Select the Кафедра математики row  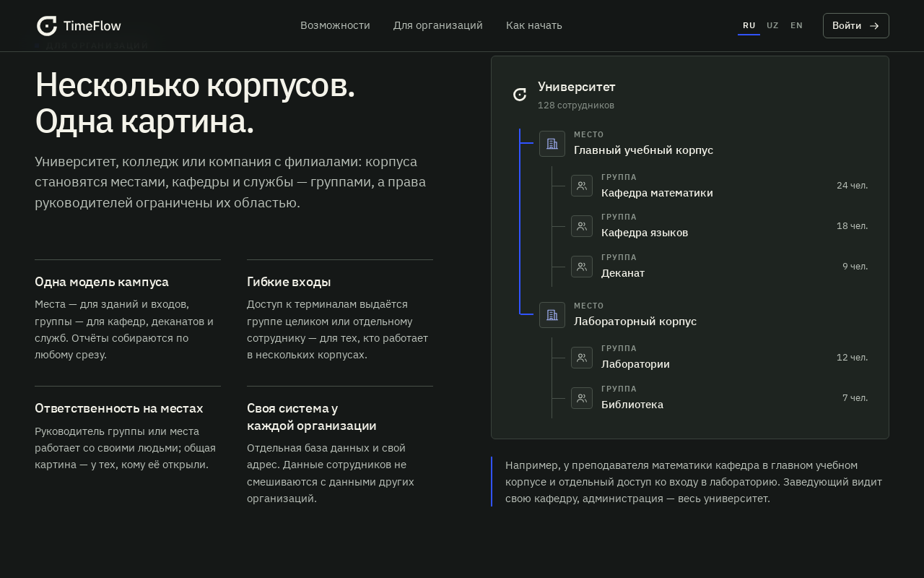pos(720,186)
